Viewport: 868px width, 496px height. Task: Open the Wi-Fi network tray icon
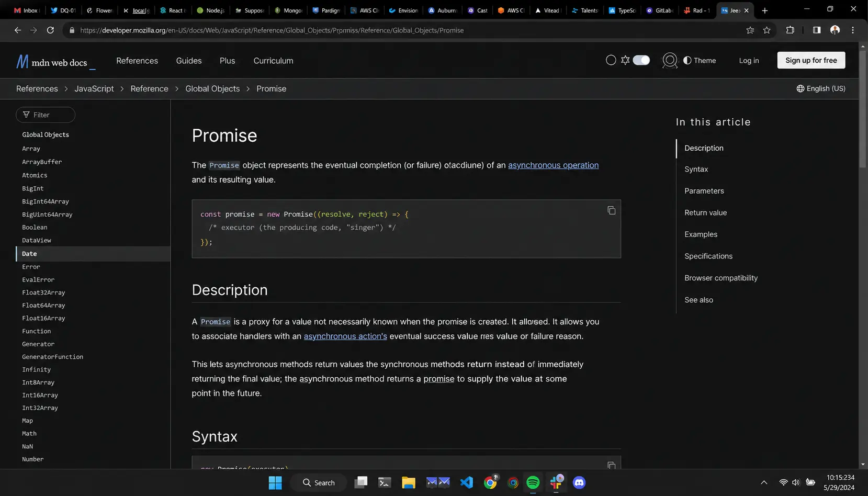point(783,482)
